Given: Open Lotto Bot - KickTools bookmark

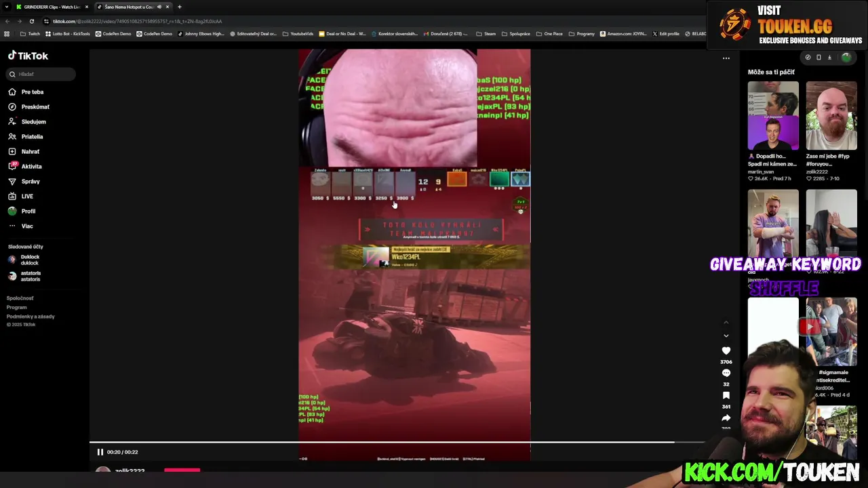Looking at the screenshot, I should pyautogui.click(x=67, y=34).
